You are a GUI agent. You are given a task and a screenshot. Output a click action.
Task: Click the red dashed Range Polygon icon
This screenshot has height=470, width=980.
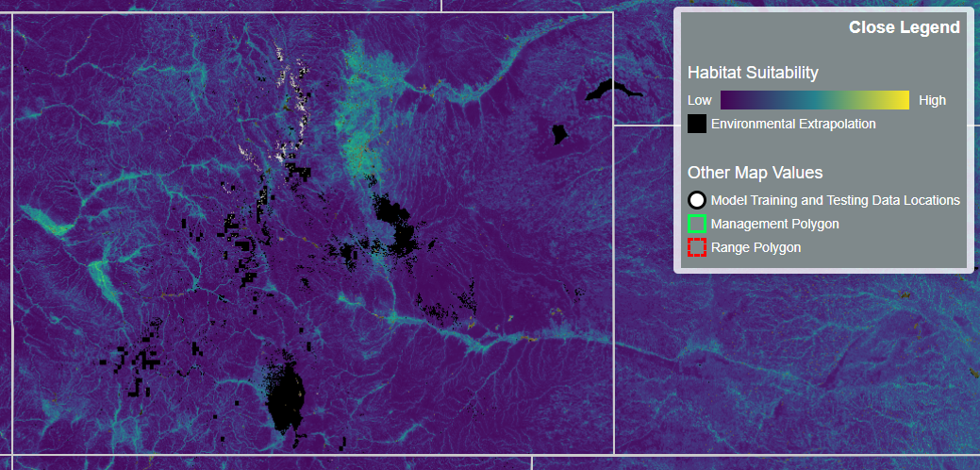pos(697,247)
